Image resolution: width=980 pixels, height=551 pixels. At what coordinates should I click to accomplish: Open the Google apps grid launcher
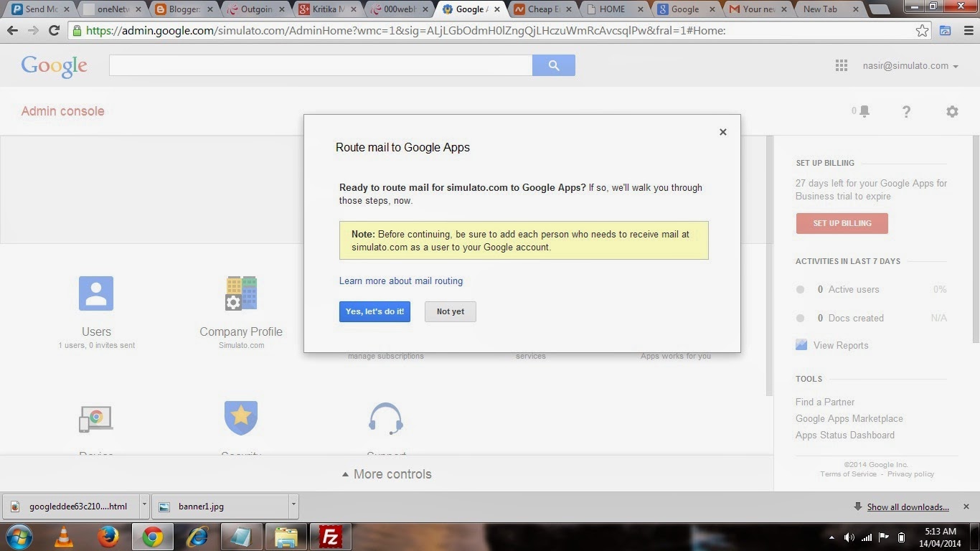842,66
